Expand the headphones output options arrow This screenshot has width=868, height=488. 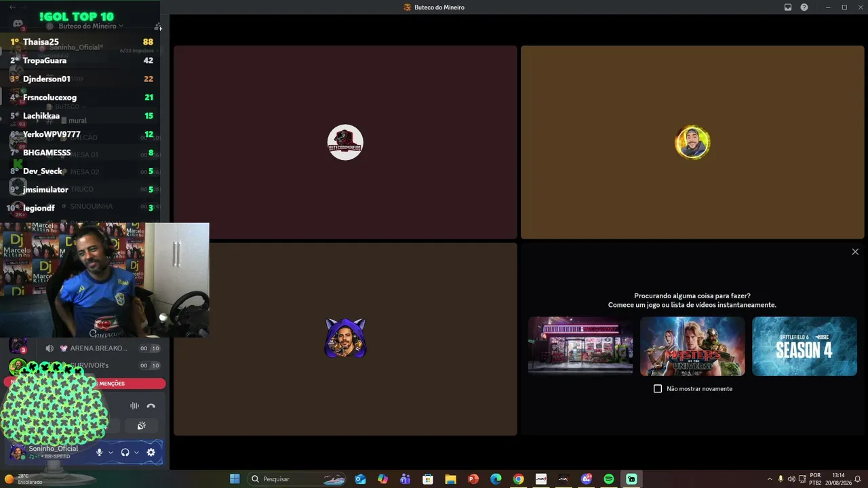tap(136, 452)
